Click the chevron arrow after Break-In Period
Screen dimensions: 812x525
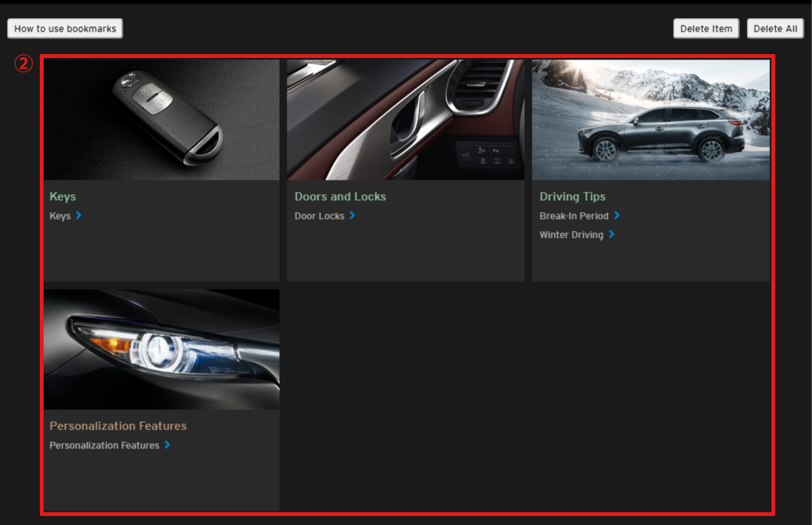pos(617,216)
